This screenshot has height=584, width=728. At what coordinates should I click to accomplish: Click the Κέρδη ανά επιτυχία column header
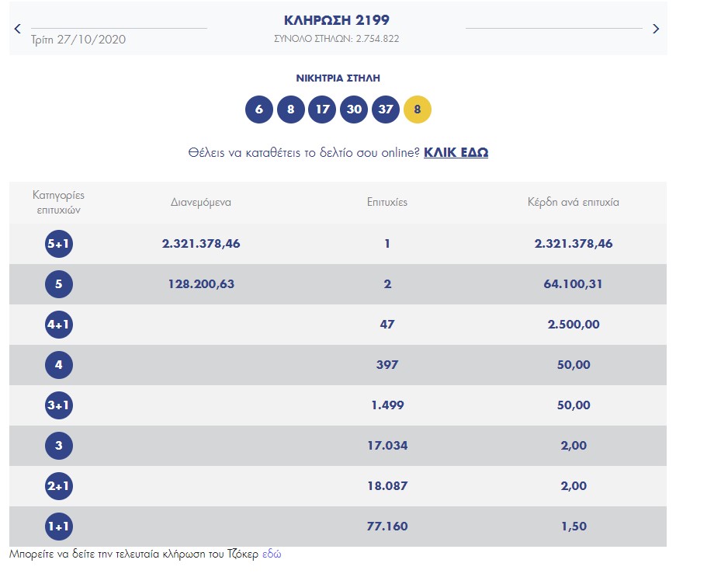[x=573, y=202]
